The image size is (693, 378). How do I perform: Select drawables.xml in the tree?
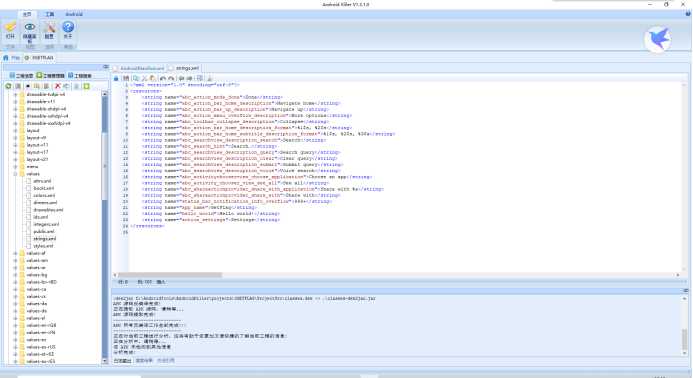point(48,210)
